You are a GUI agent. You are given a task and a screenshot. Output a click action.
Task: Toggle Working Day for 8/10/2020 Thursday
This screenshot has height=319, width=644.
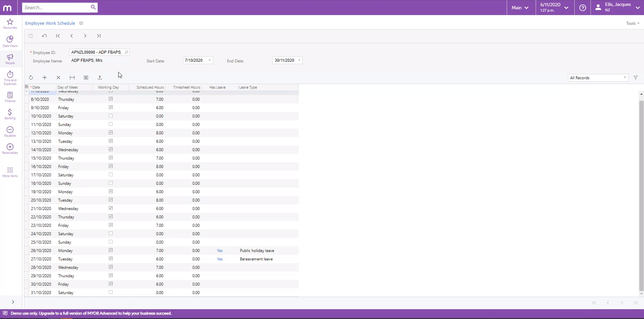111,99
